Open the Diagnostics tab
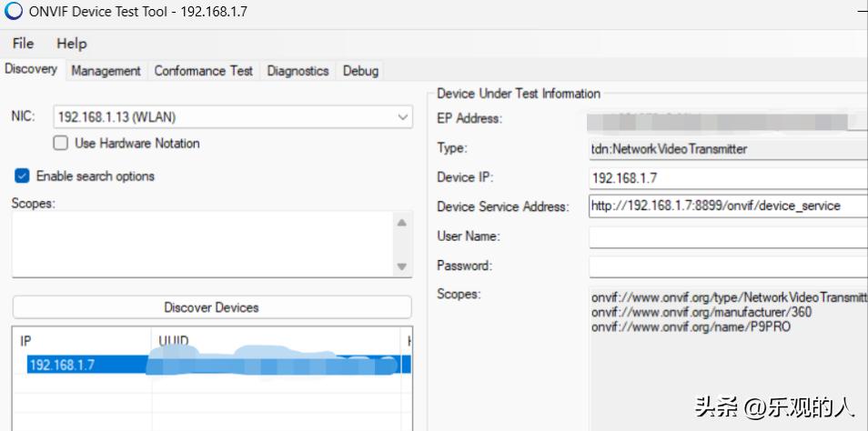 click(x=298, y=71)
